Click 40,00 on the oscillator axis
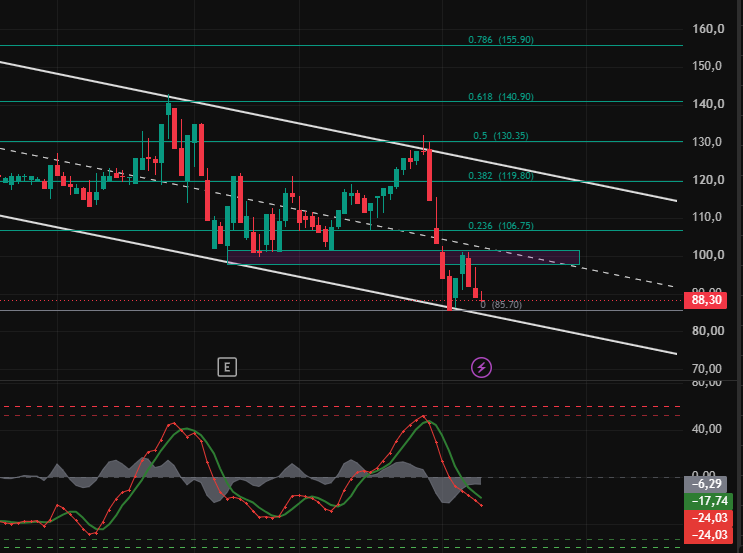The image size is (743, 553). 708,429
